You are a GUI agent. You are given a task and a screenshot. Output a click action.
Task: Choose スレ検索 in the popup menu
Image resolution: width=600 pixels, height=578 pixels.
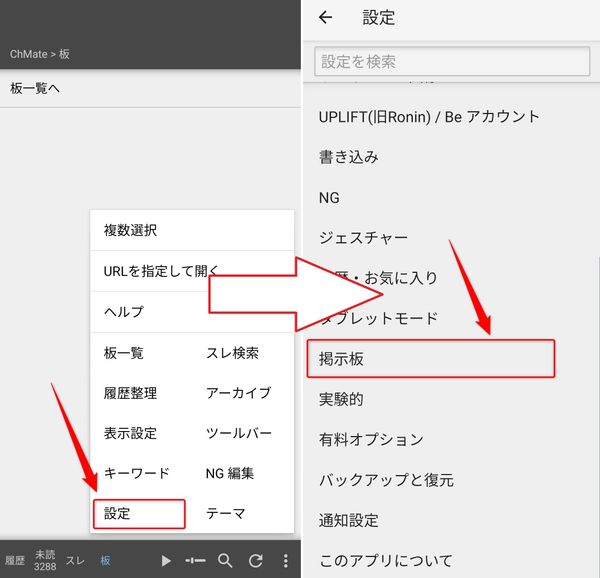(232, 353)
